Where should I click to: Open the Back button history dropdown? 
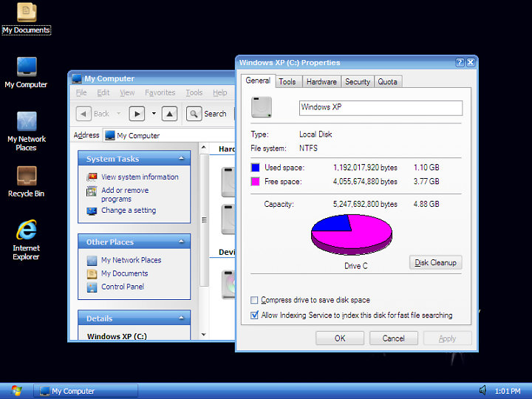coord(119,114)
